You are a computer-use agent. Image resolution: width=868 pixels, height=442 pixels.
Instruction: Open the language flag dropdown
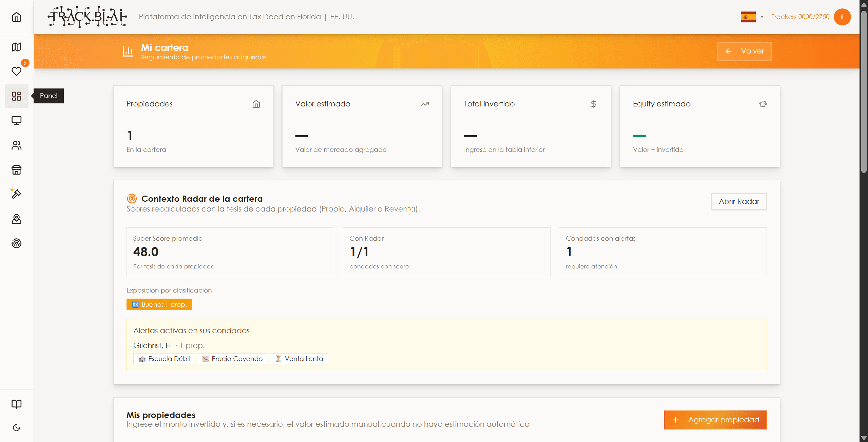click(752, 17)
